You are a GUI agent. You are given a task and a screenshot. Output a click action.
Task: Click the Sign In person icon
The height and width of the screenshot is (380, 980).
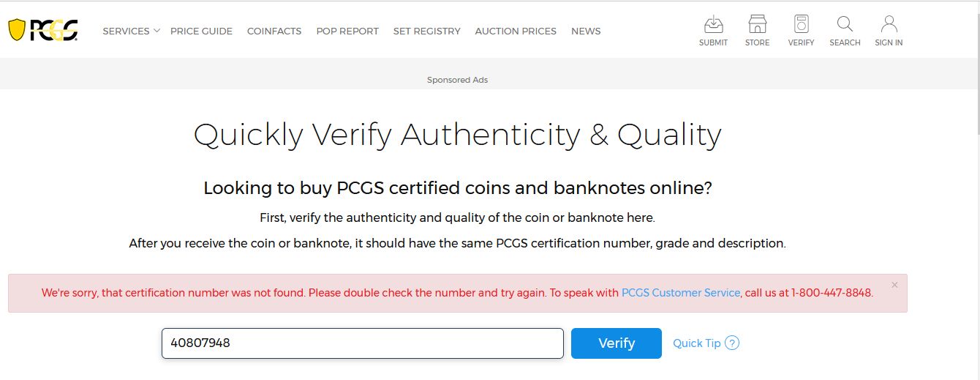click(x=889, y=25)
